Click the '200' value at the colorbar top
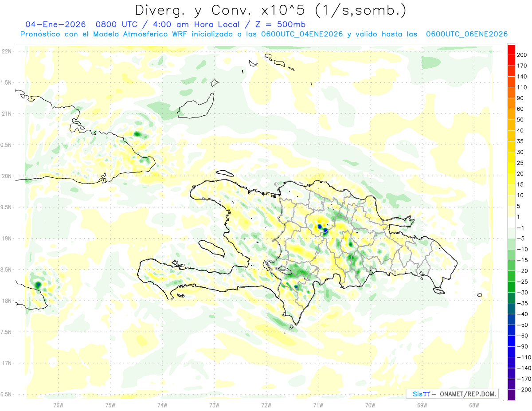The height and width of the screenshot is (411, 532). click(x=522, y=55)
